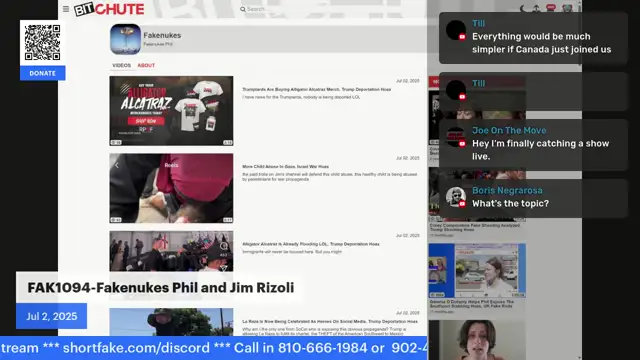Click chat message 'Everything would be much simpler'
Viewport: 640px width, 360px height.
542,43
